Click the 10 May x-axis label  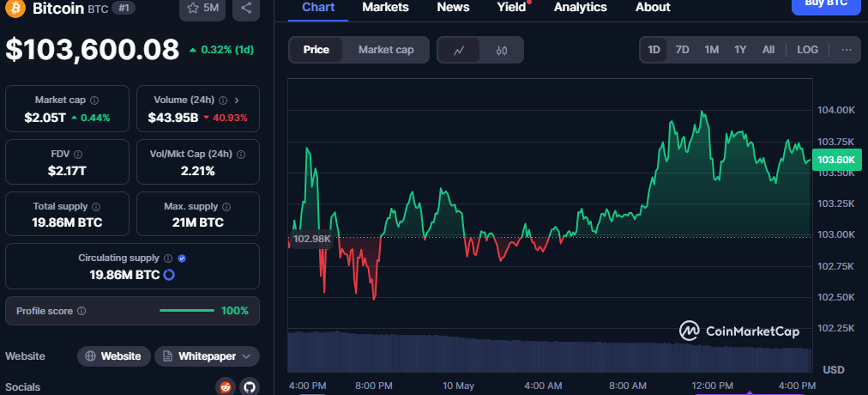459,386
